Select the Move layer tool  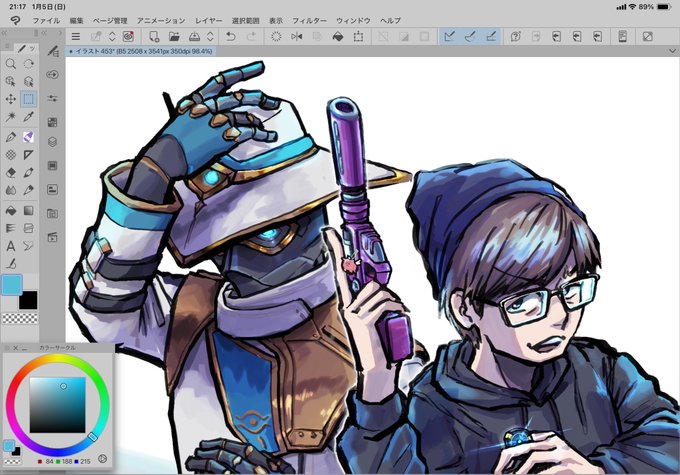pyautogui.click(x=11, y=99)
